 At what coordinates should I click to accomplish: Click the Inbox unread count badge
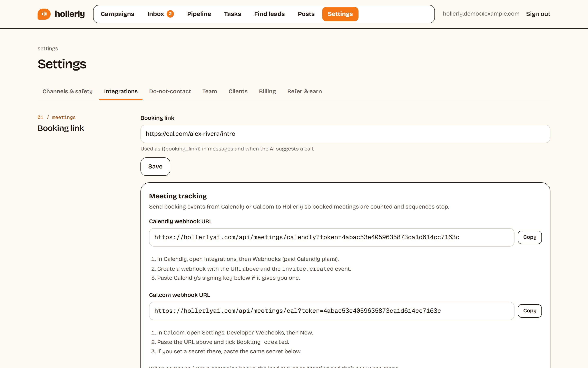click(x=170, y=14)
